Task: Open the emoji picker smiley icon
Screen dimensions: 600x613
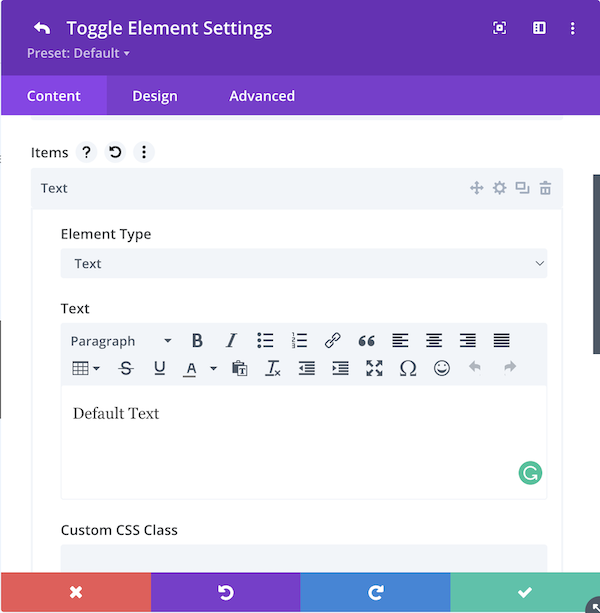Action: tap(442, 368)
